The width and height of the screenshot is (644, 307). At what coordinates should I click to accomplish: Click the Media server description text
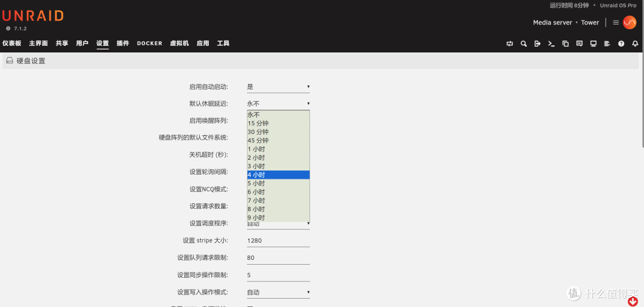[552, 23]
